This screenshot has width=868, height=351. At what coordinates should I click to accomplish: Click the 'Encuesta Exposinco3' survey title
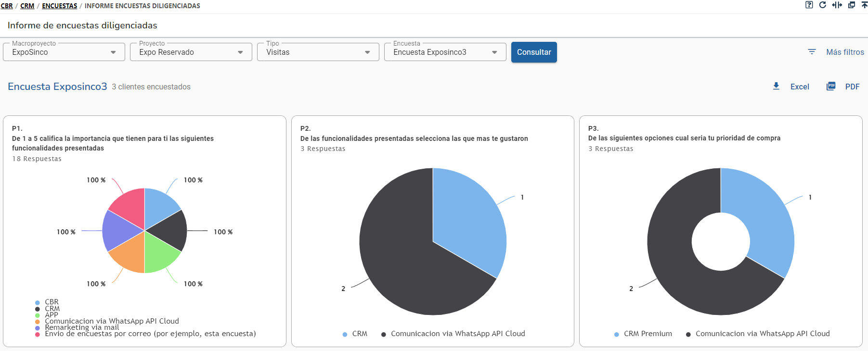coord(57,87)
